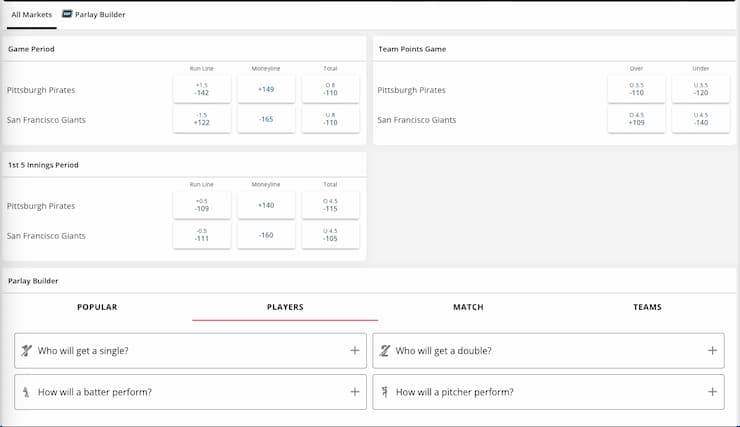740x427 pixels.
Task: Pick Giants -165 game moneyline
Action: coord(266,120)
